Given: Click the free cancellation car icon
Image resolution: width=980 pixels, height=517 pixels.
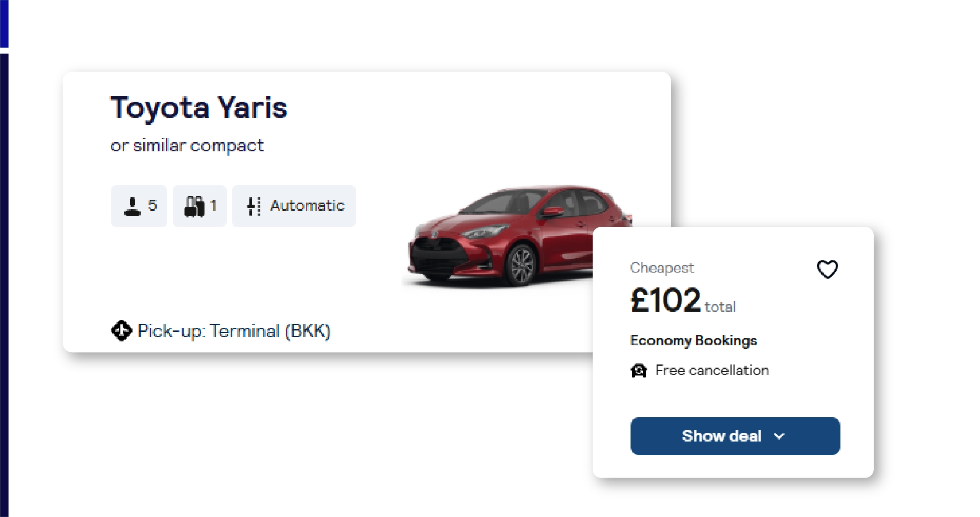Looking at the screenshot, I should [x=639, y=370].
